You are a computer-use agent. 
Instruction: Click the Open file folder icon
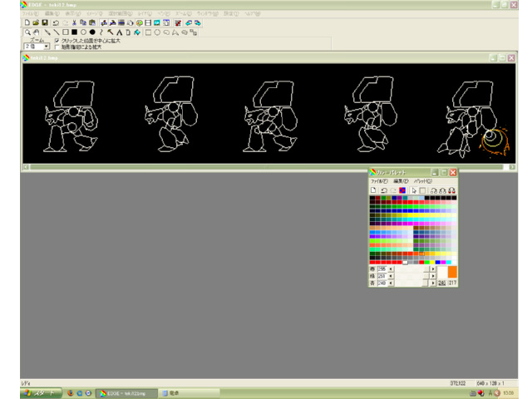36,22
